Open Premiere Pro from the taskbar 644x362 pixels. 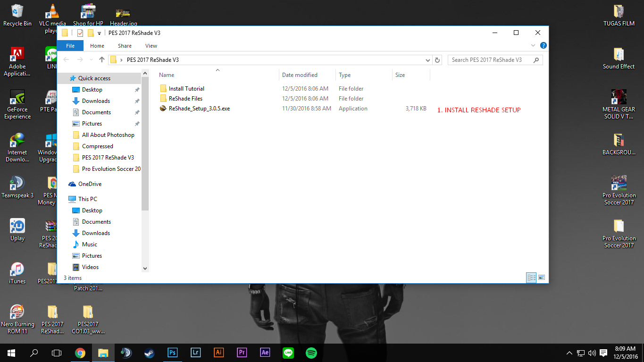coord(242,353)
